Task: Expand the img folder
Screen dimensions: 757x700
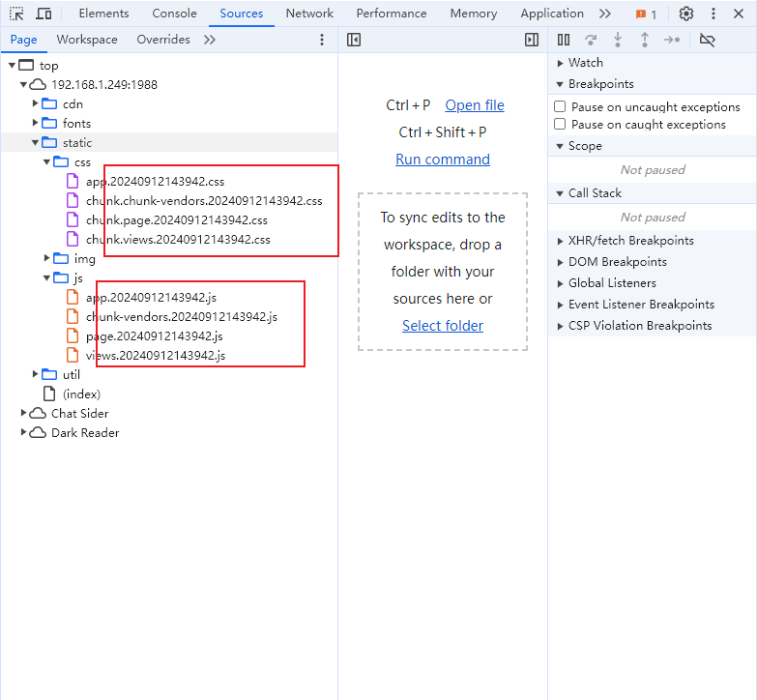Action: click(x=46, y=258)
